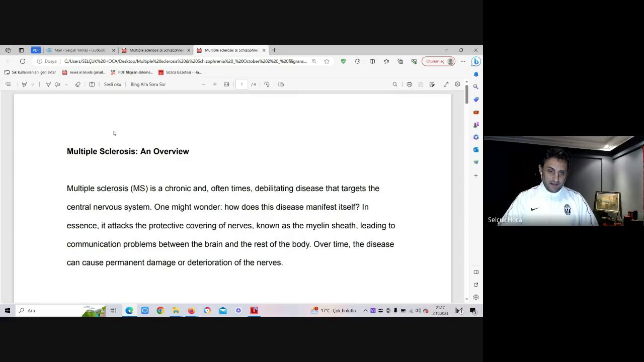Screen dimensions: 644x362
Task: Start Sesli oku read aloud
Action: 112,84
